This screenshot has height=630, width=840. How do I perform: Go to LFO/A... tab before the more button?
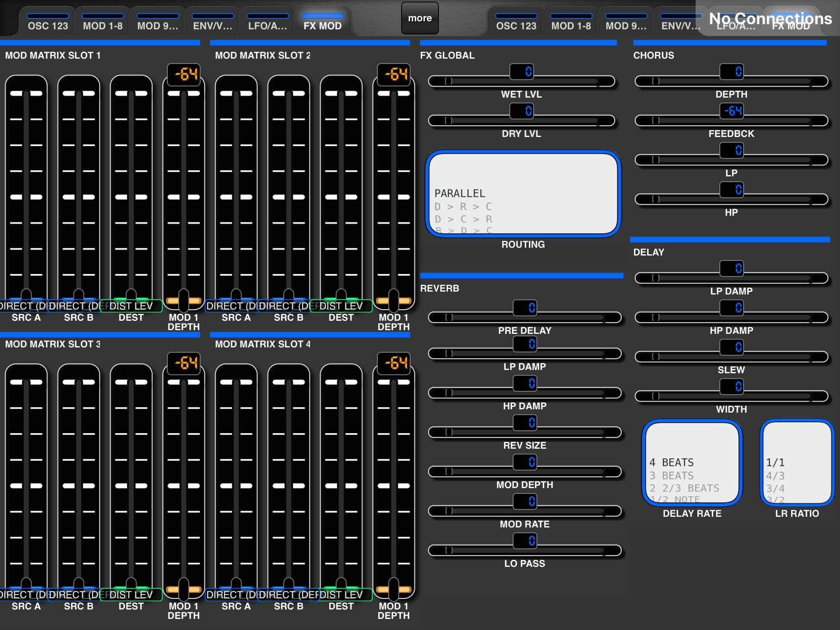click(x=267, y=22)
